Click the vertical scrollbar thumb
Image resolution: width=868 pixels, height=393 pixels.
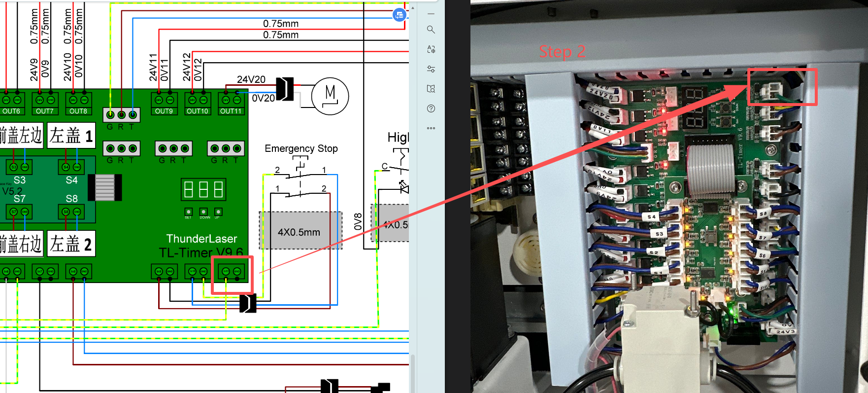click(x=413, y=375)
